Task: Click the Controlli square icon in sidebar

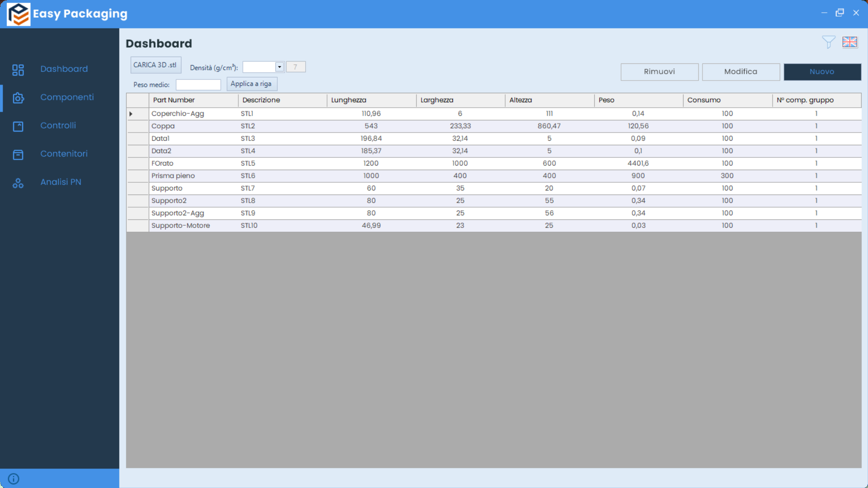Action: (18, 126)
